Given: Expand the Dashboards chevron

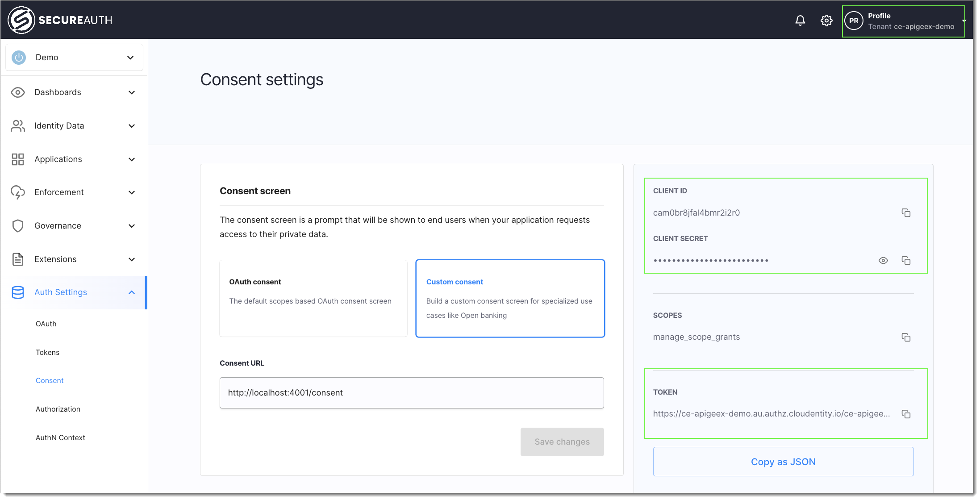Looking at the screenshot, I should point(132,92).
